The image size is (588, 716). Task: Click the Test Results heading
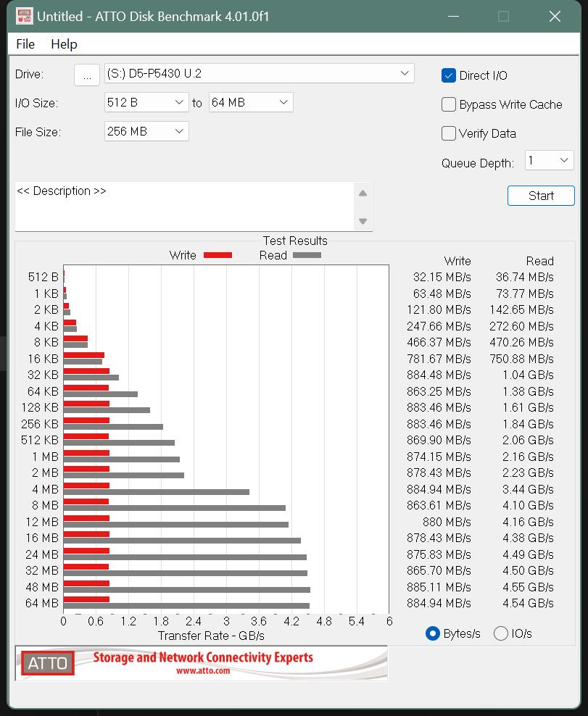click(295, 241)
